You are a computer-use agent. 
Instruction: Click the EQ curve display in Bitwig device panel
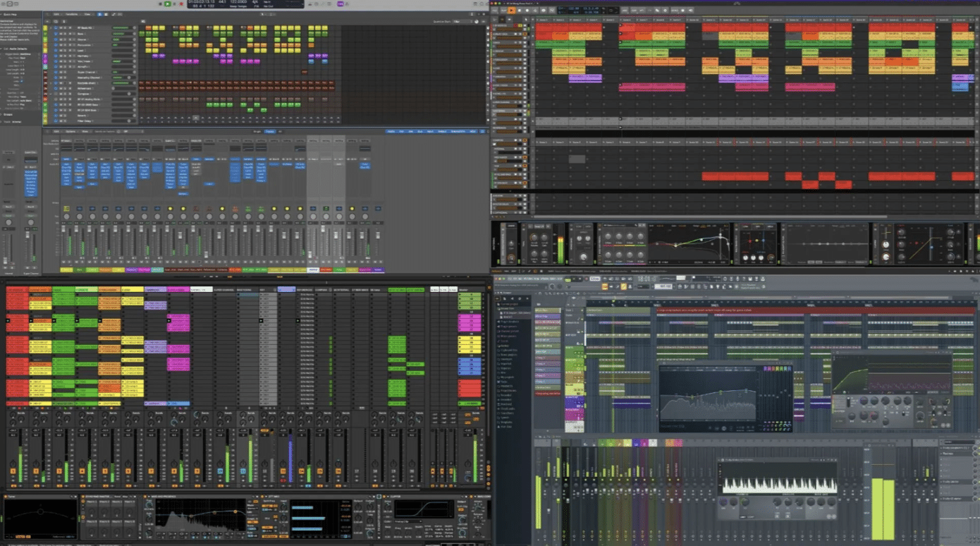pos(687,244)
